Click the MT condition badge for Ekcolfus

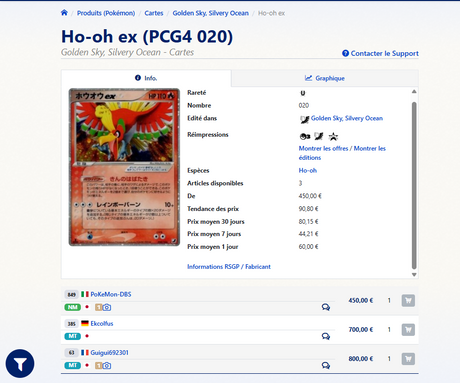73,336
